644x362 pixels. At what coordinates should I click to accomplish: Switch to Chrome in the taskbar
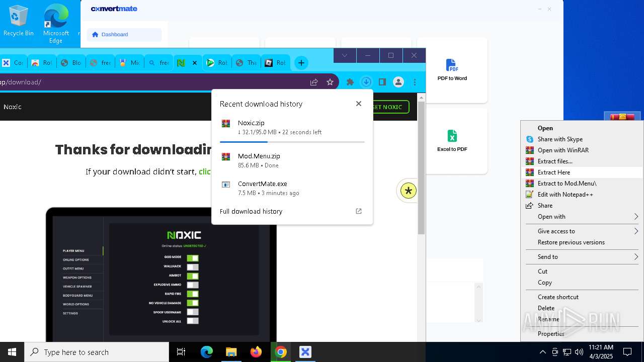(x=281, y=352)
